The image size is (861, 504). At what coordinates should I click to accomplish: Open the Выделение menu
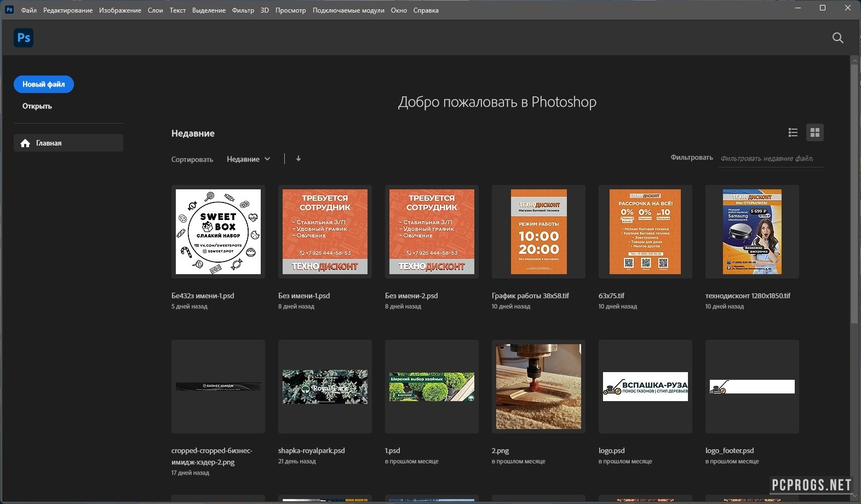pyautogui.click(x=209, y=10)
